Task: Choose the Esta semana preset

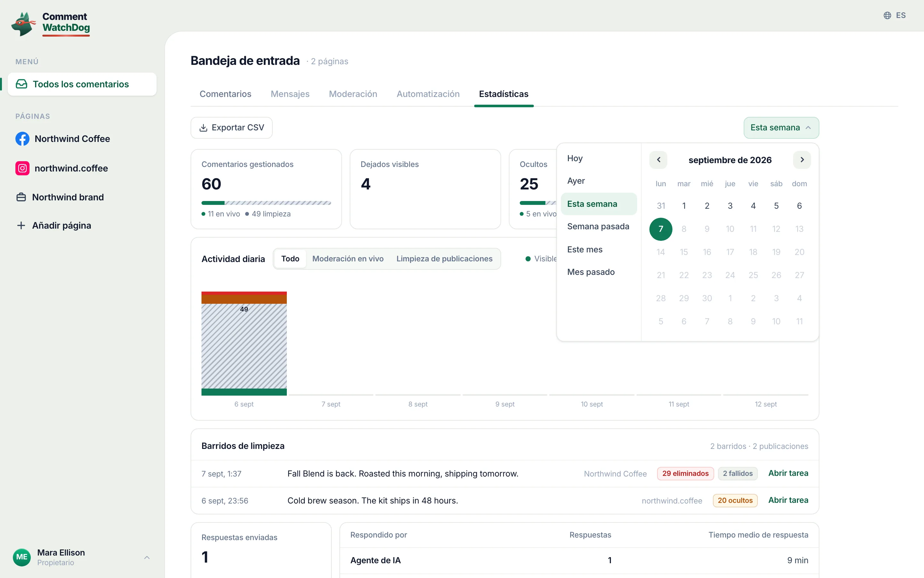Action: 599,204
